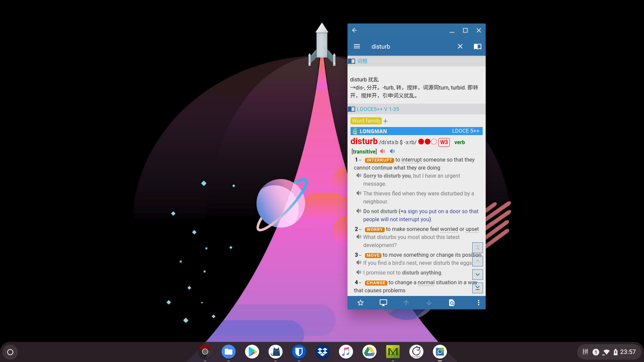
Task: Open search in page icon
Action: point(452,303)
